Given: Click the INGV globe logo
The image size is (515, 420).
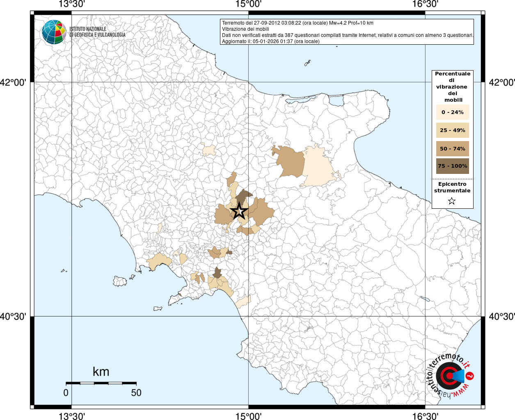Looking at the screenshot, I should [54, 32].
